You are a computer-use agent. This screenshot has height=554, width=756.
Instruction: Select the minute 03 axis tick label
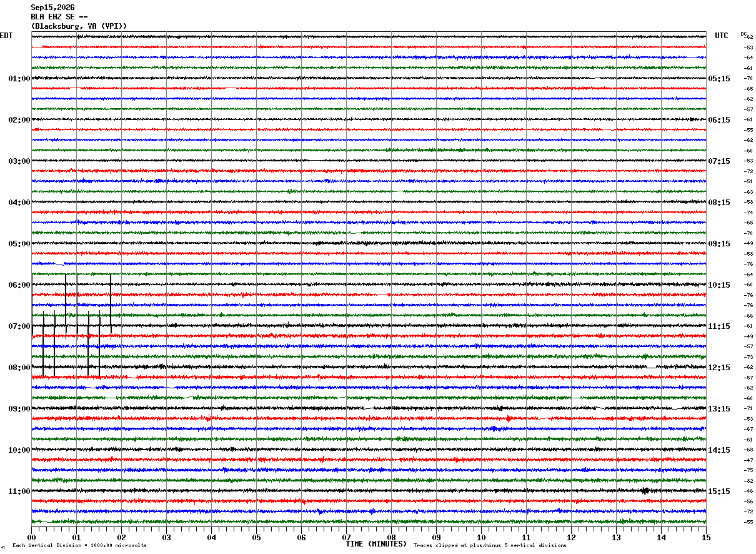click(x=166, y=538)
